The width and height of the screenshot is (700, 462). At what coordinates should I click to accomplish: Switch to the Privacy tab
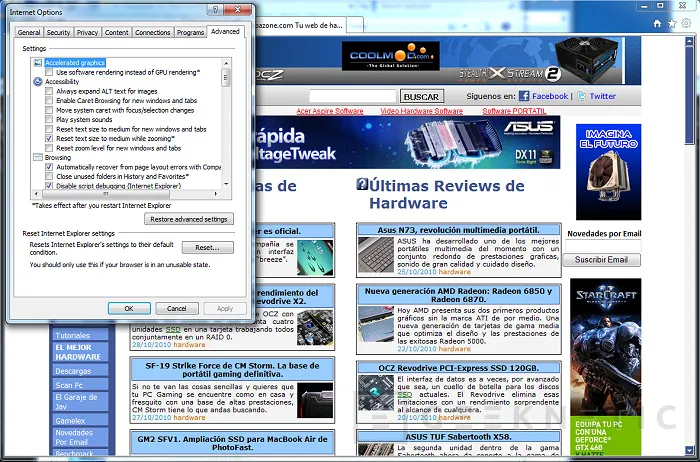[x=87, y=33]
